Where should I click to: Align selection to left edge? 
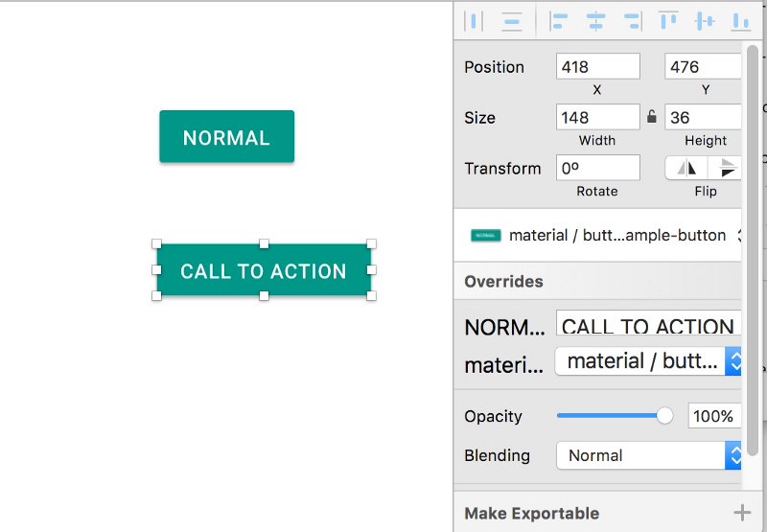(559, 21)
